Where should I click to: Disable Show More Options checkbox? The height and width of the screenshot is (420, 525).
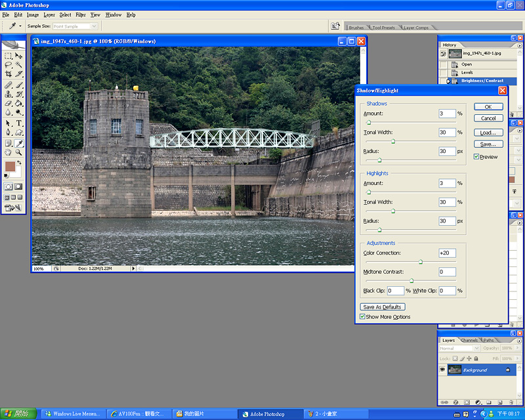(362, 317)
